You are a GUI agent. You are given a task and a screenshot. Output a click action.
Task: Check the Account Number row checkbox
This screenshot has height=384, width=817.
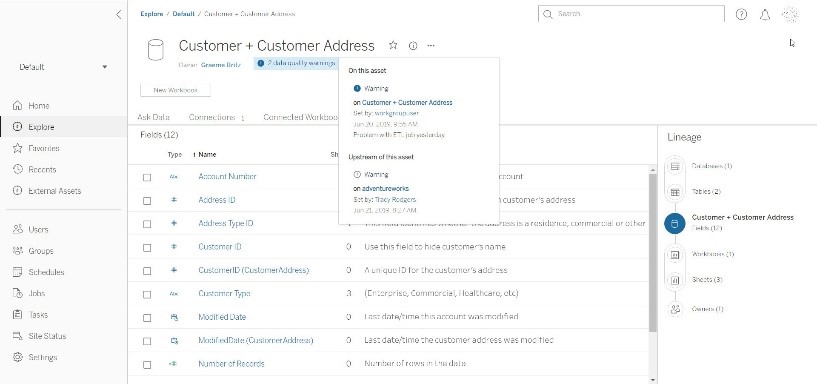(x=147, y=177)
